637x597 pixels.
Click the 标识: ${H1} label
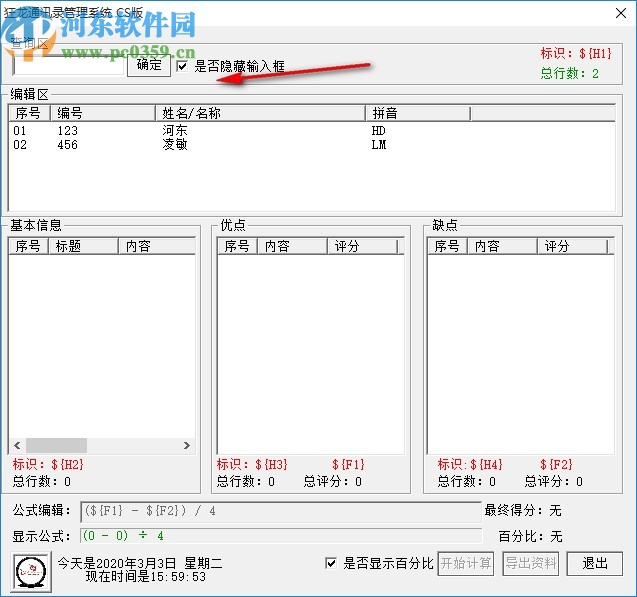click(576, 53)
